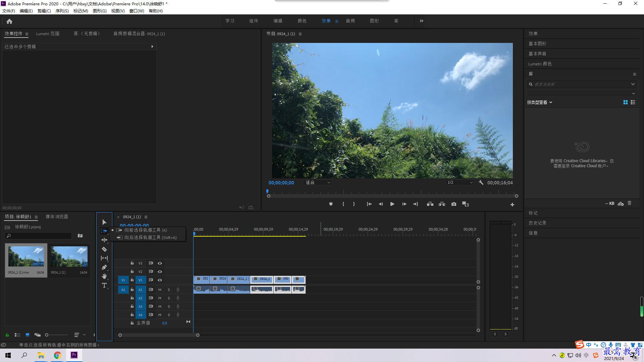The width and height of the screenshot is (644, 362).
Task: Switch to 编辑 workspace tab
Action: click(x=278, y=21)
